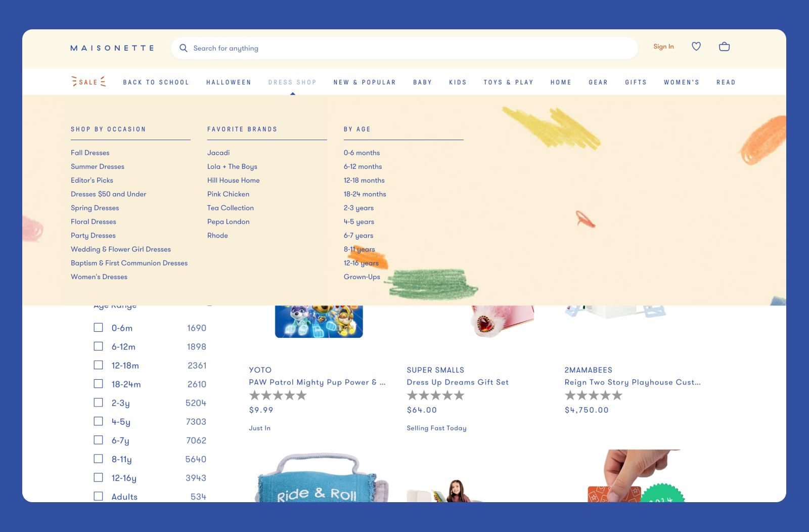This screenshot has height=532, width=809.
Task: Open Back to School menu
Action: click(x=156, y=82)
